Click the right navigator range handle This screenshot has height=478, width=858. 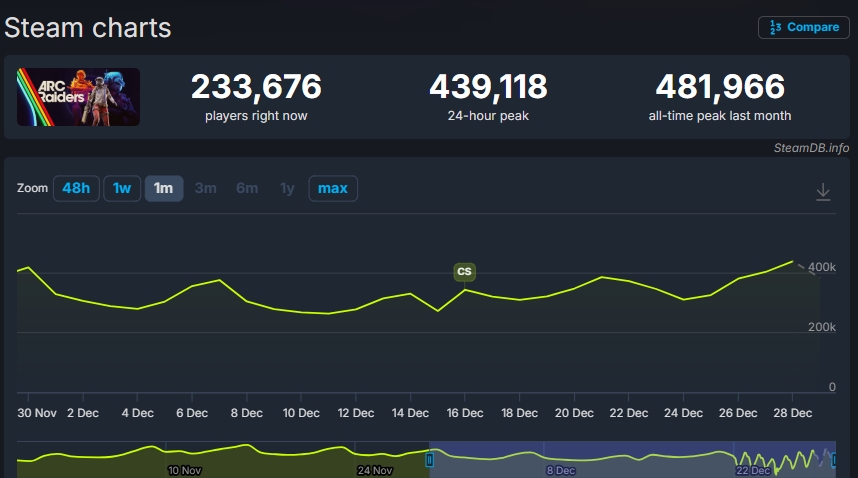[835, 459]
